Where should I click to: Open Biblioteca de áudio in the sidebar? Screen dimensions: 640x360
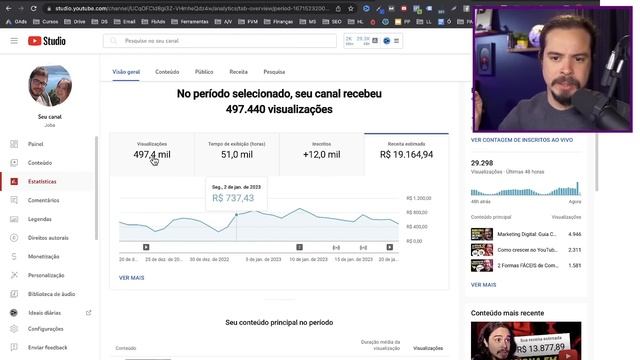(51, 294)
